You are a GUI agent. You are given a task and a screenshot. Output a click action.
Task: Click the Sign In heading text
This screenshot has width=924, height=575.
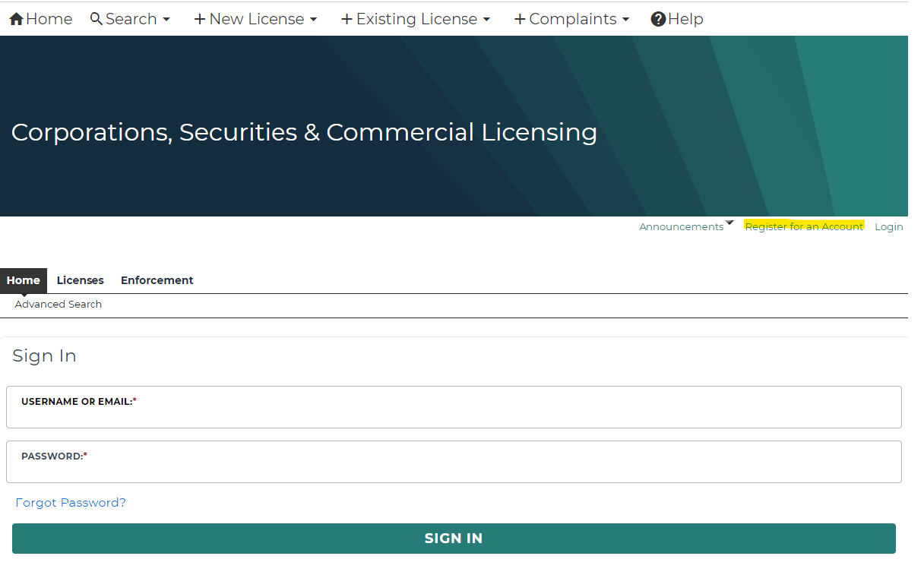pyautogui.click(x=44, y=356)
